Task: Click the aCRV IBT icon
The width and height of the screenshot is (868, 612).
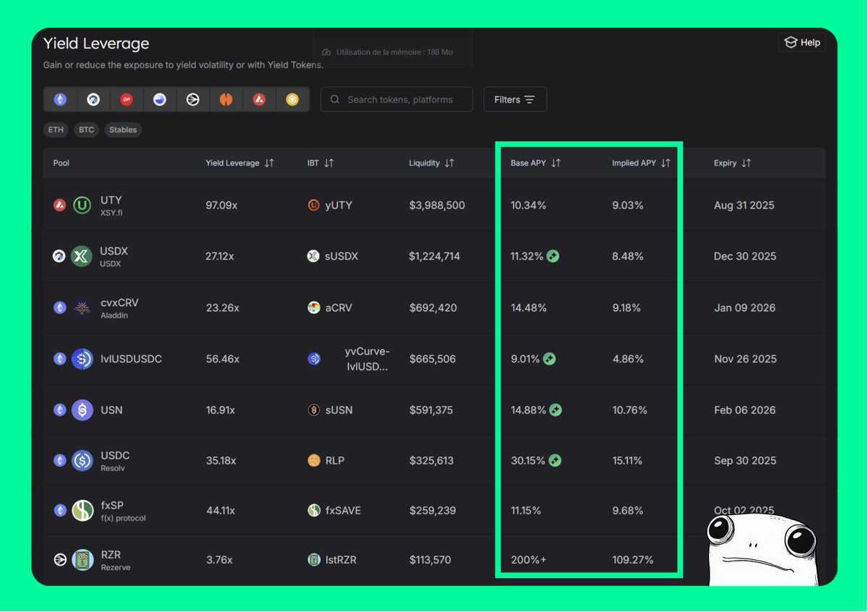Action: [x=313, y=307]
